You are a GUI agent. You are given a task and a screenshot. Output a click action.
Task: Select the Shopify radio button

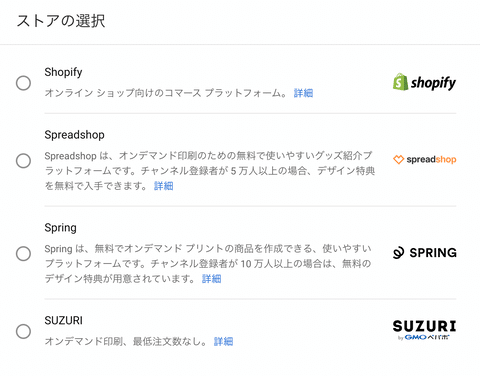(23, 83)
